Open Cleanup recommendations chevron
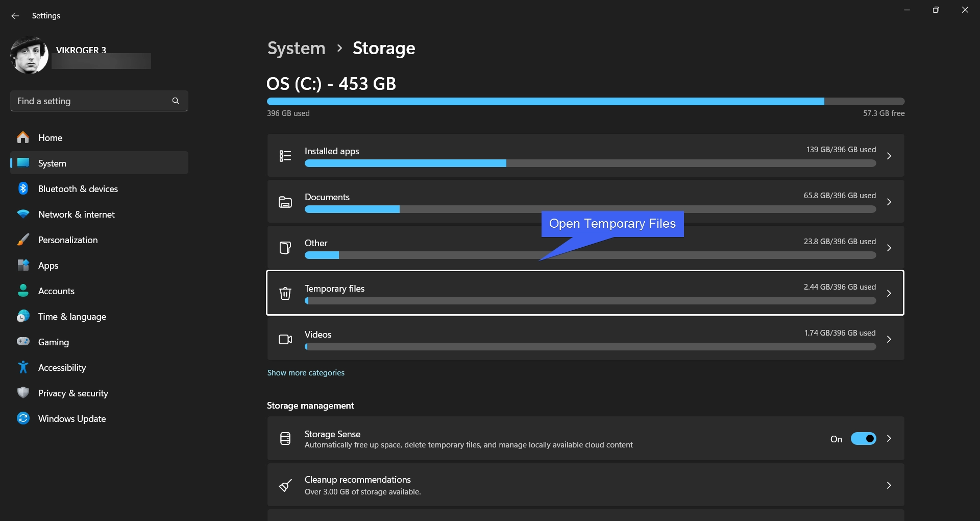 pyautogui.click(x=889, y=485)
